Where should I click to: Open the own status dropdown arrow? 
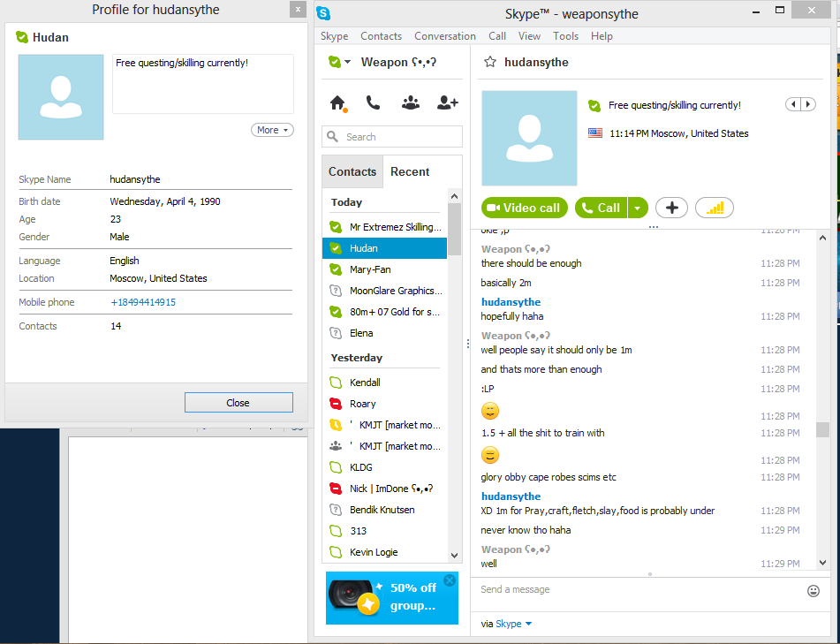(x=348, y=62)
